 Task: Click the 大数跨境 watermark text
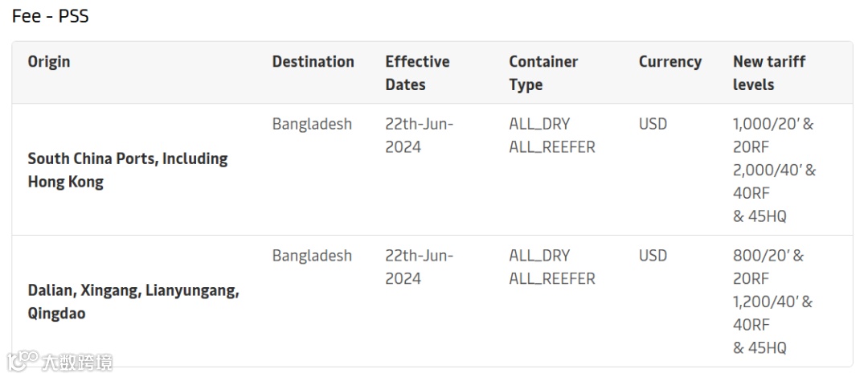77,362
